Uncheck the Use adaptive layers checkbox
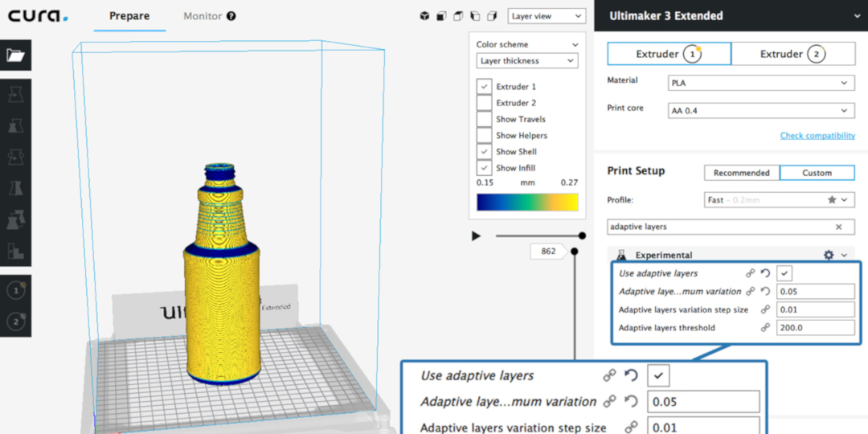868x434 pixels. click(785, 273)
